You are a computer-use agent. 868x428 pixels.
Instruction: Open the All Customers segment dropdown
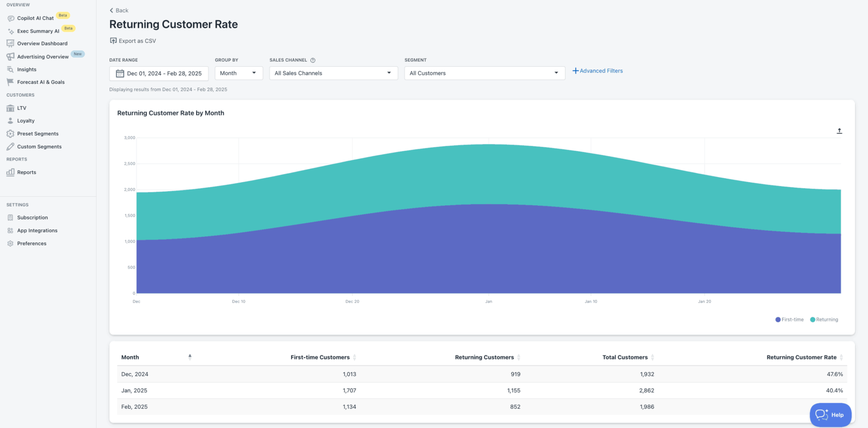tap(484, 73)
